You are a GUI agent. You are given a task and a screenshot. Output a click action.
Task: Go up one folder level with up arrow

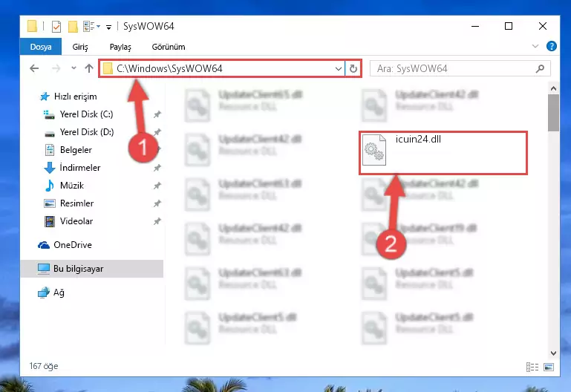[89, 68]
